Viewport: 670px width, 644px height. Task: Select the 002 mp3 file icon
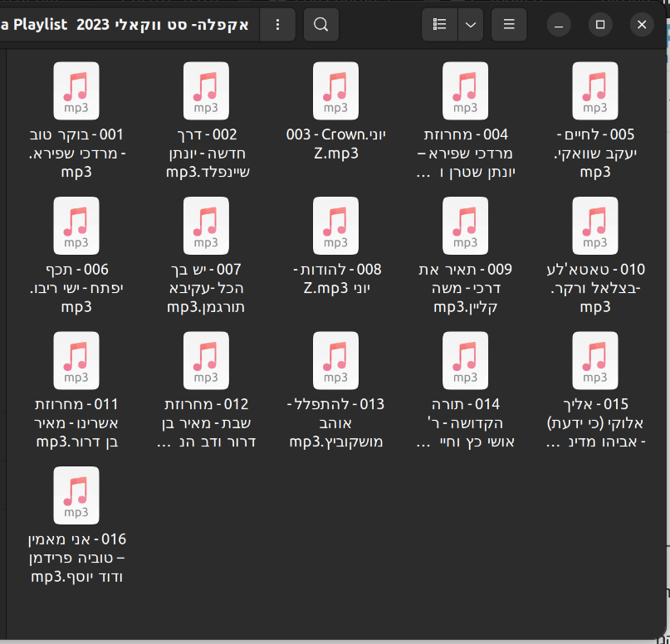[206, 90]
